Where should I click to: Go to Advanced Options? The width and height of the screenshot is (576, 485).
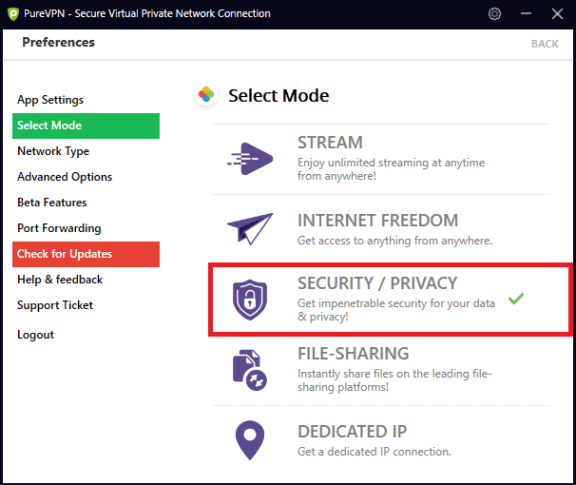[65, 177]
